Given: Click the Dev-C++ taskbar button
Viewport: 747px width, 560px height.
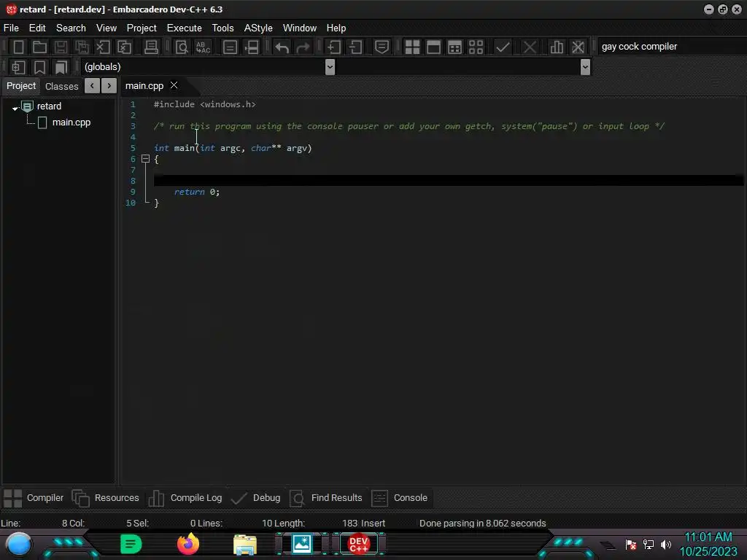Looking at the screenshot, I should (x=359, y=544).
